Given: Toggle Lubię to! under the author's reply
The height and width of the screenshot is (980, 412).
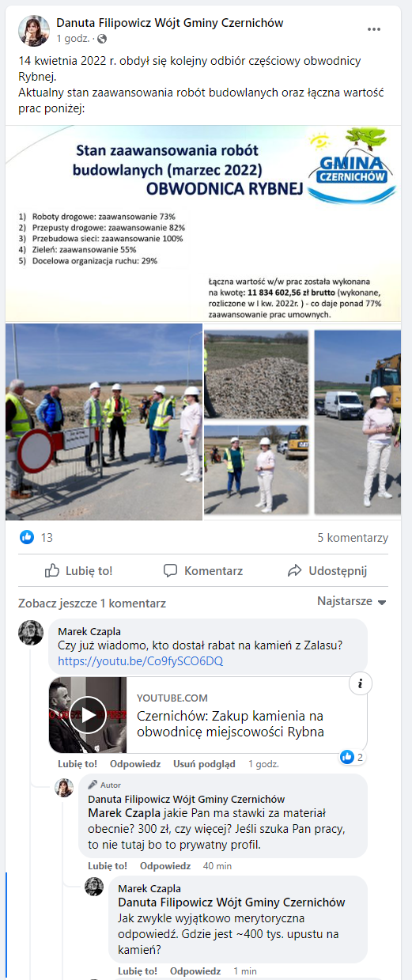Looking at the screenshot, I should [x=108, y=866].
